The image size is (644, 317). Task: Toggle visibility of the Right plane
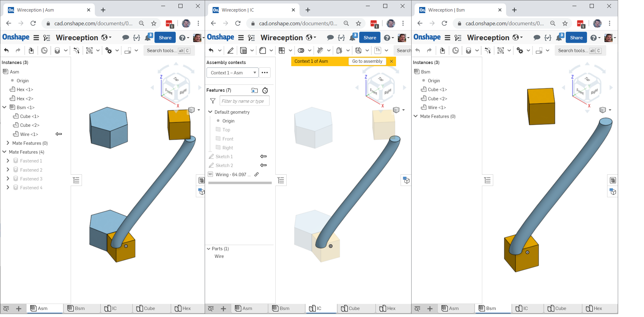click(x=218, y=148)
